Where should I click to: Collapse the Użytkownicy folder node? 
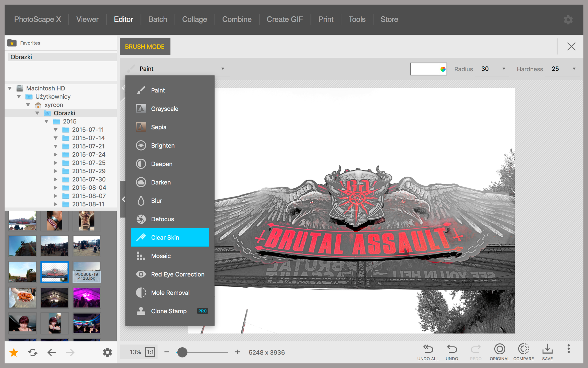pos(19,97)
